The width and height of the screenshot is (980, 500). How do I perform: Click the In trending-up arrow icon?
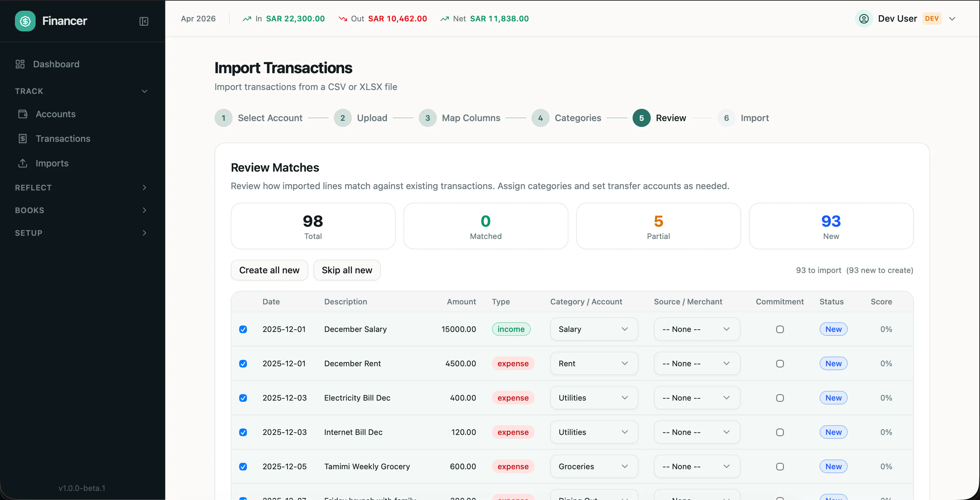[x=247, y=19]
